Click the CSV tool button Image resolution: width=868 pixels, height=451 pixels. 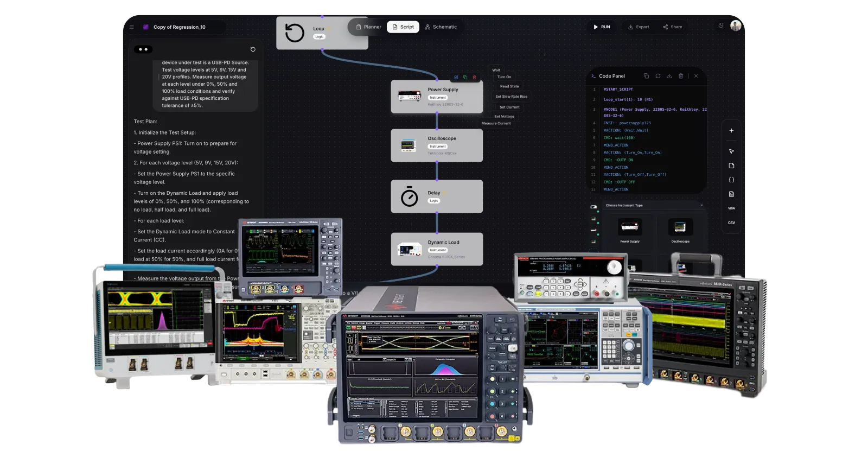tap(731, 223)
